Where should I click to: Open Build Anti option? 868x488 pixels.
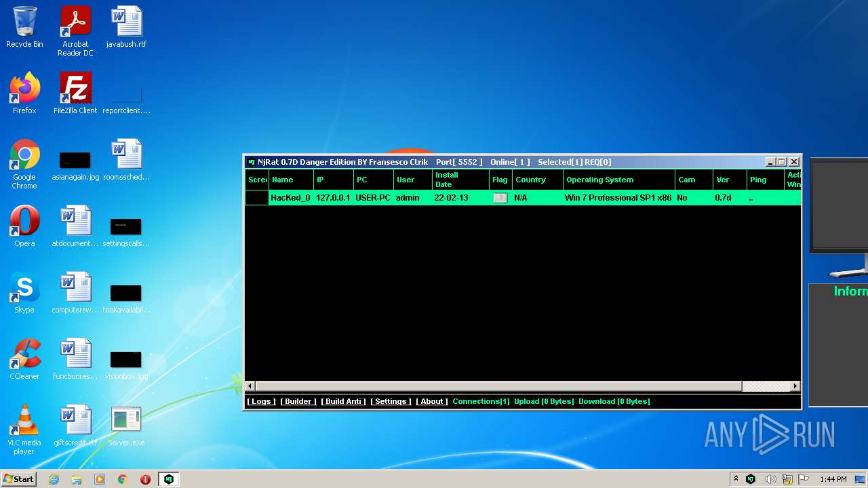(344, 401)
